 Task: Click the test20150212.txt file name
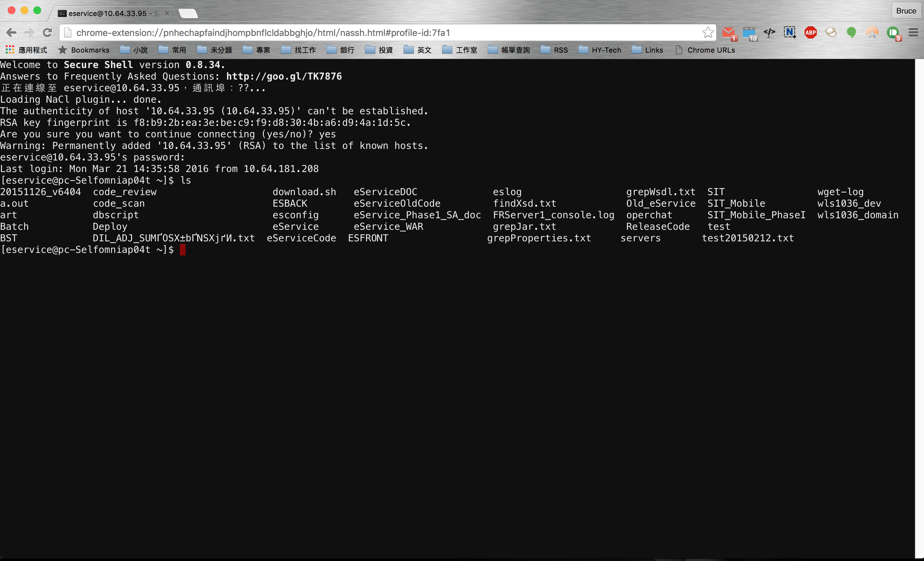tap(748, 238)
